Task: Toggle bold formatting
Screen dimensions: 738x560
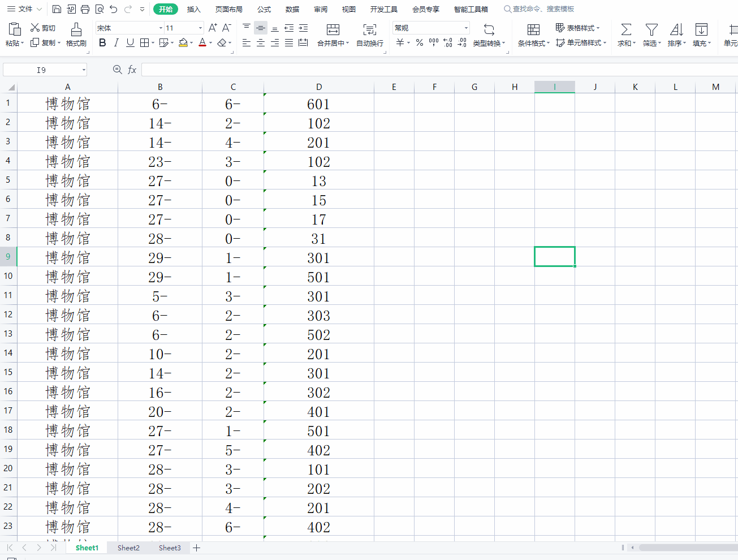Action: (x=102, y=43)
